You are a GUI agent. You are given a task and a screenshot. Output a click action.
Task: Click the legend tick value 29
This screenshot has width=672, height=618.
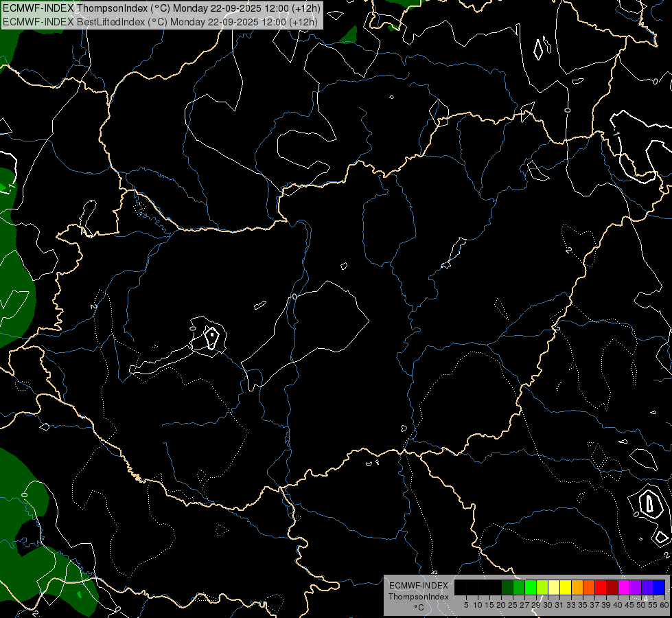tap(536, 605)
